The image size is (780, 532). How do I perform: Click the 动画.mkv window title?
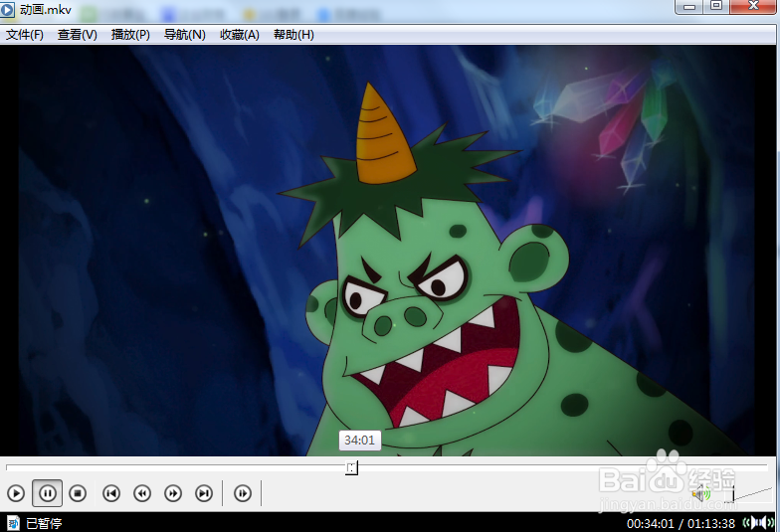[x=46, y=10]
